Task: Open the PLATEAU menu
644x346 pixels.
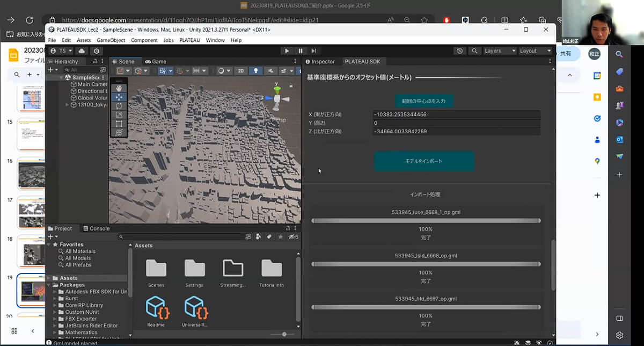Action: point(189,40)
